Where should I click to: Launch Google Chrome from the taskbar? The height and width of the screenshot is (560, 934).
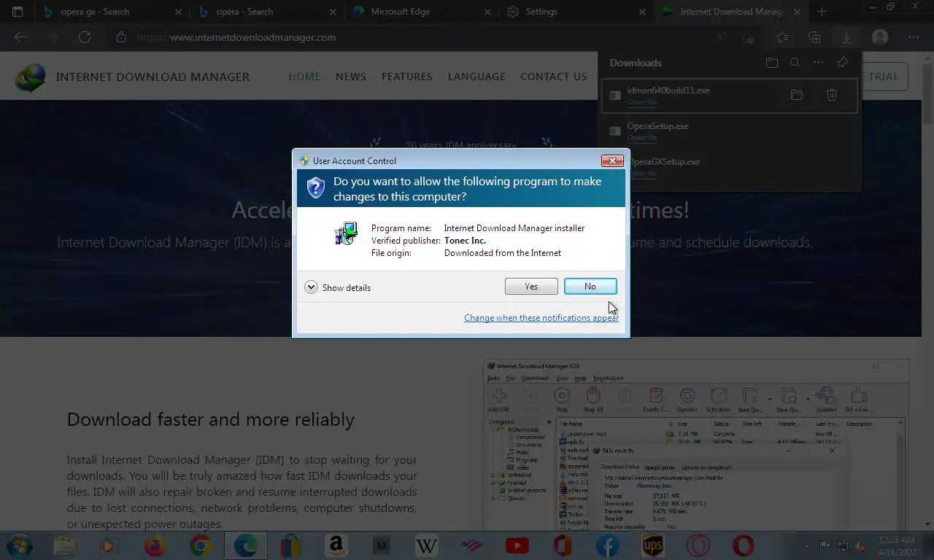point(200,545)
